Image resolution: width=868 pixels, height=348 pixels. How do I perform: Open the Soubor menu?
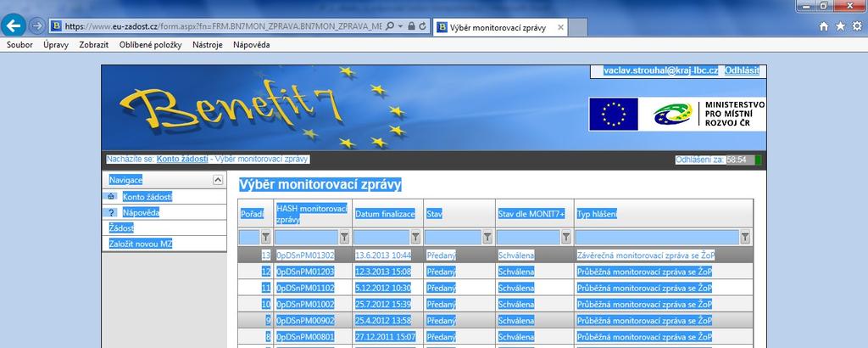point(20,45)
